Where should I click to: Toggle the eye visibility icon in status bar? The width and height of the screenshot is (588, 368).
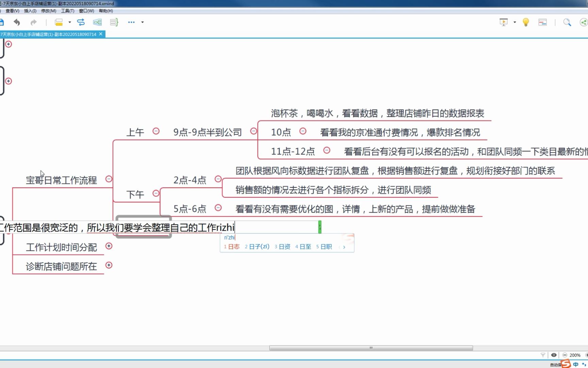pyautogui.click(x=554, y=355)
